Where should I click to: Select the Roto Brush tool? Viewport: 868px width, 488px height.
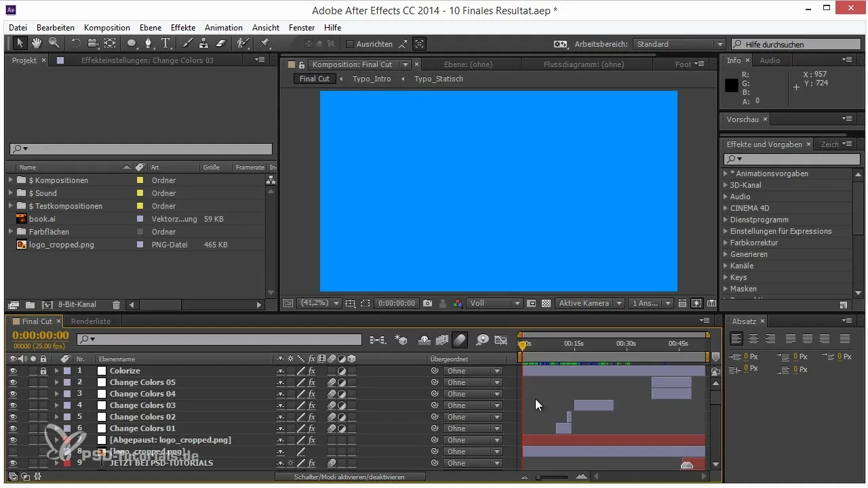click(x=242, y=43)
